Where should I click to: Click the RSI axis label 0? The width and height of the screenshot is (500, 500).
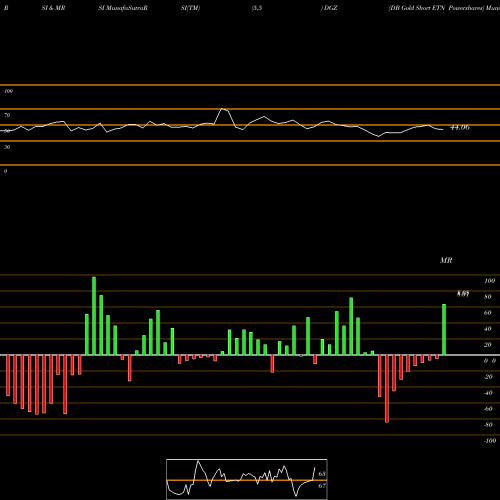click(x=5, y=171)
